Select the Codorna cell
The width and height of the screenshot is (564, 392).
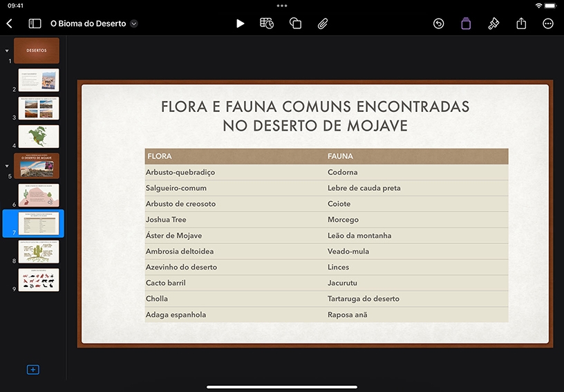[x=417, y=172]
